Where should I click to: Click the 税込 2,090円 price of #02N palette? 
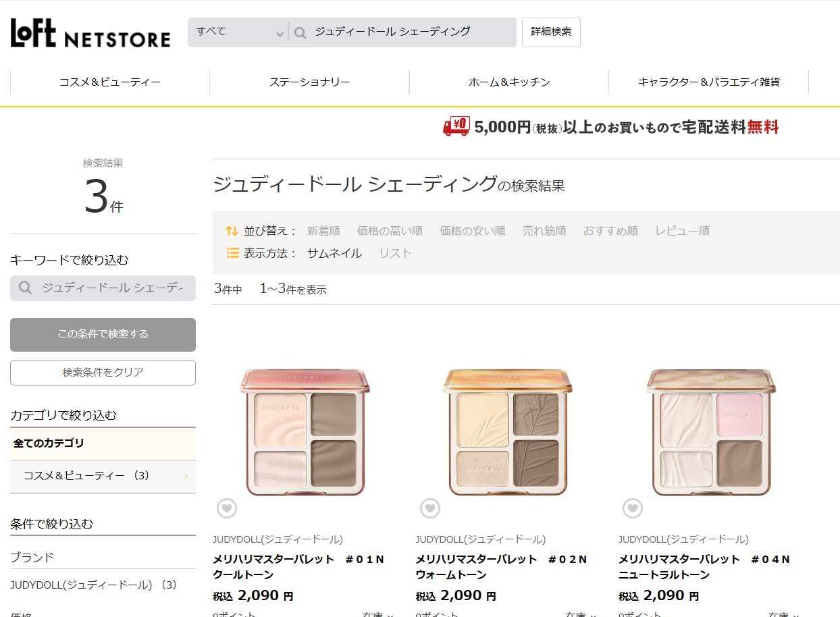[456, 596]
